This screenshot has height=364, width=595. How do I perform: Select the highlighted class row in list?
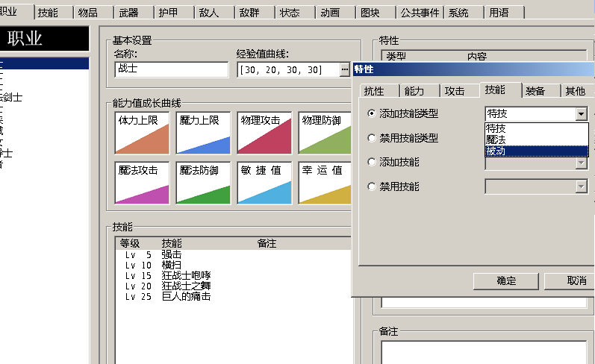pyautogui.click(x=44, y=63)
